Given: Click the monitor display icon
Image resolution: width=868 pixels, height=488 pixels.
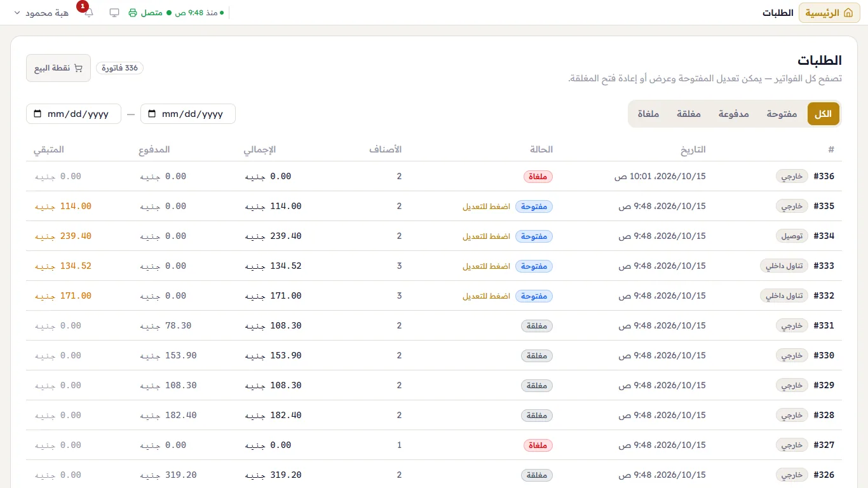Looking at the screenshot, I should coord(114,13).
